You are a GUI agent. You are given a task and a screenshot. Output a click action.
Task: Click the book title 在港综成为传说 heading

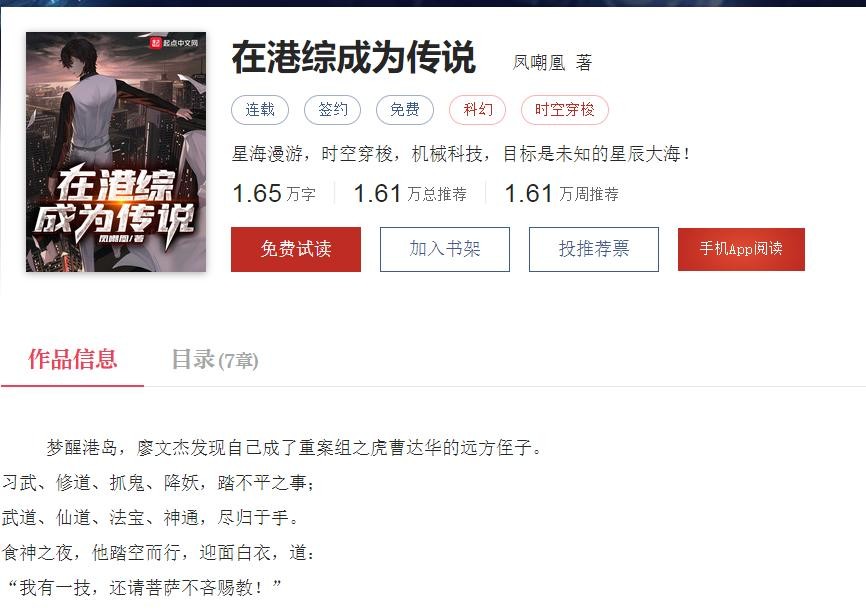353,57
